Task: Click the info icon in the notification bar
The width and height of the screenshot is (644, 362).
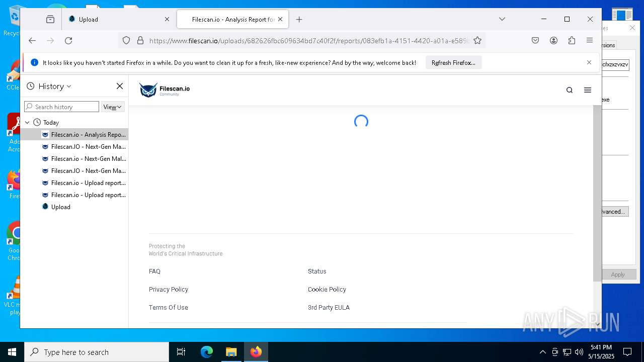Action: tap(34, 62)
